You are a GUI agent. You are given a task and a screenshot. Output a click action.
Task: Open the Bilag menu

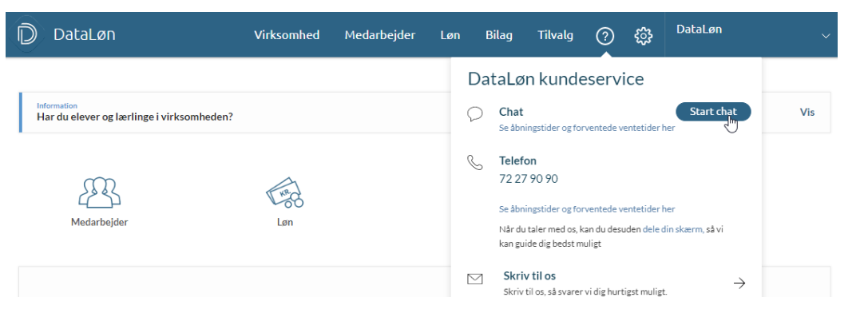(498, 35)
